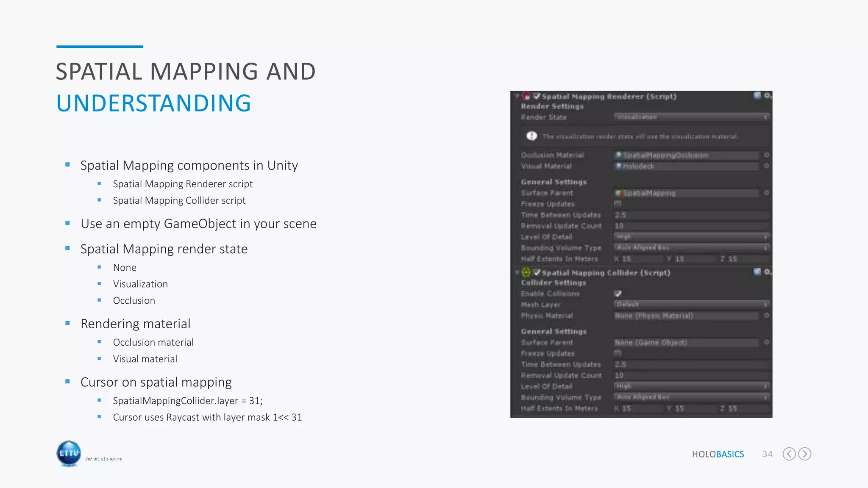Screen dimensions: 868x488
Task: Open Renderer Bounding Volume Type dropdown
Action: coord(692,248)
